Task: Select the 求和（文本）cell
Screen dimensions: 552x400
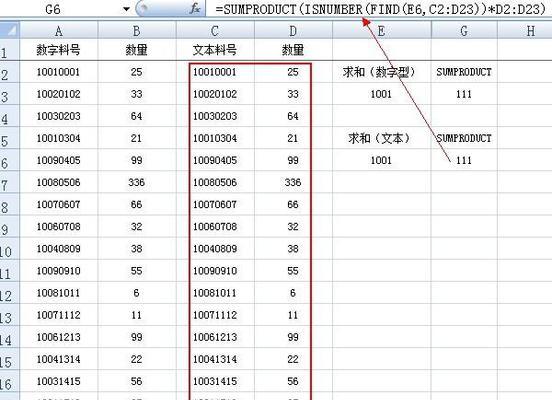Action: [x=381, y=138]
